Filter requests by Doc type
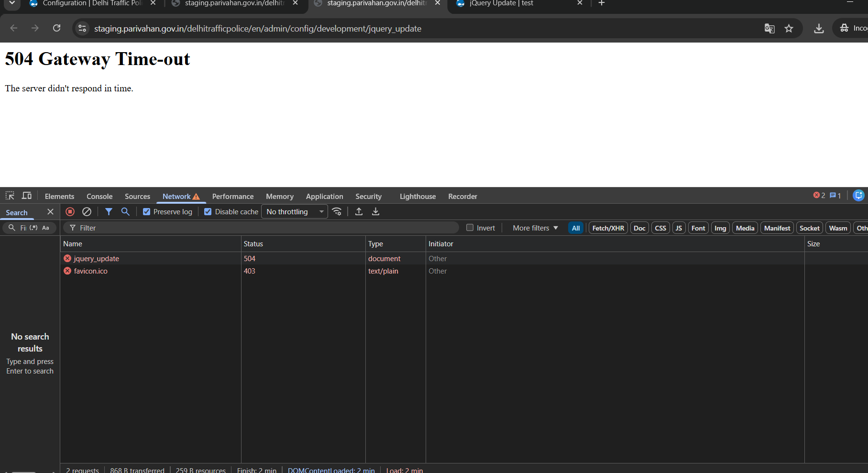The image size is (868, 473). click(639, 228)
